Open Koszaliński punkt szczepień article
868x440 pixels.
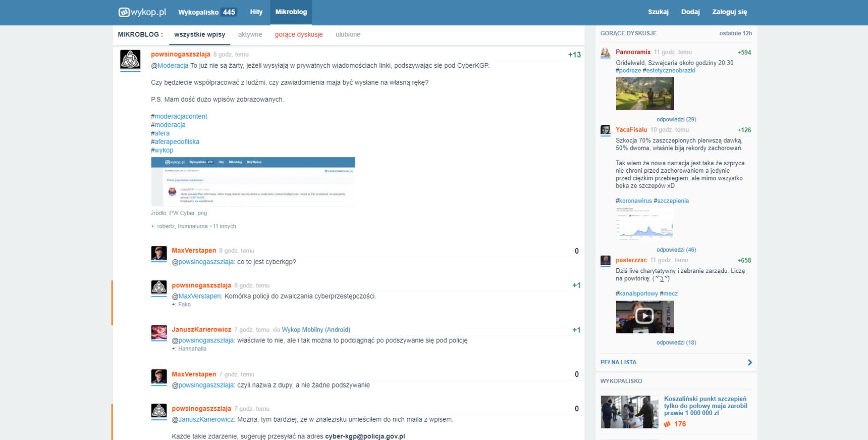(706, 406)
